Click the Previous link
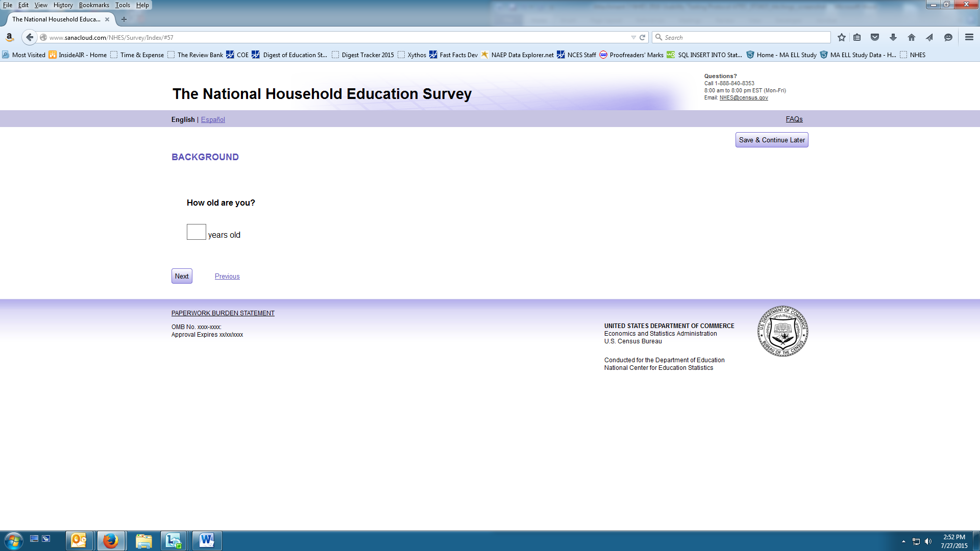The image size is (980, 551). click(x=227, y=276)
